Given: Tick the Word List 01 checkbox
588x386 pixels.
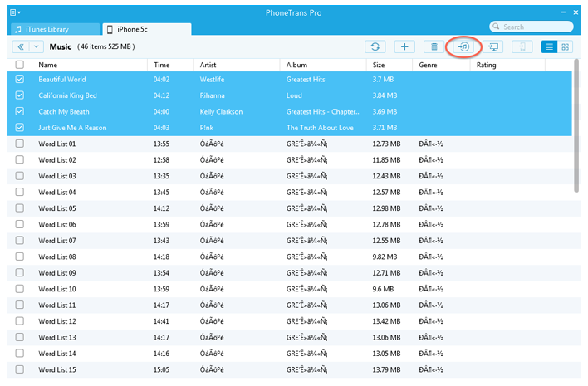Looking at the screenshot, I should (x=20, y=144).
